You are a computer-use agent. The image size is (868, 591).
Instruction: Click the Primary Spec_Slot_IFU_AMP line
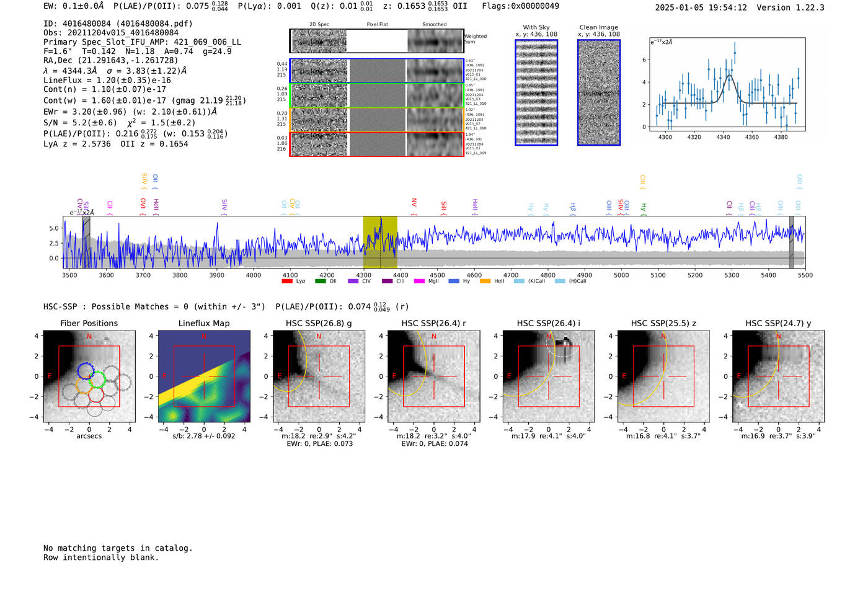point(143,42)
